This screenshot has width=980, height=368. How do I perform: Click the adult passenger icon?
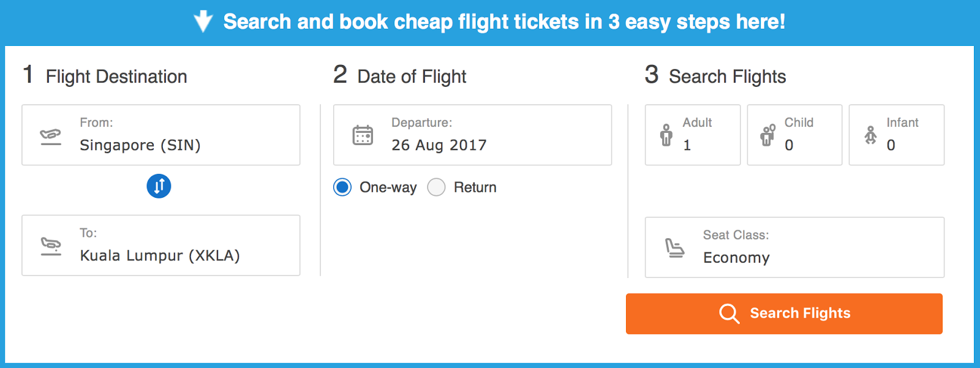(x=666, y=135)
